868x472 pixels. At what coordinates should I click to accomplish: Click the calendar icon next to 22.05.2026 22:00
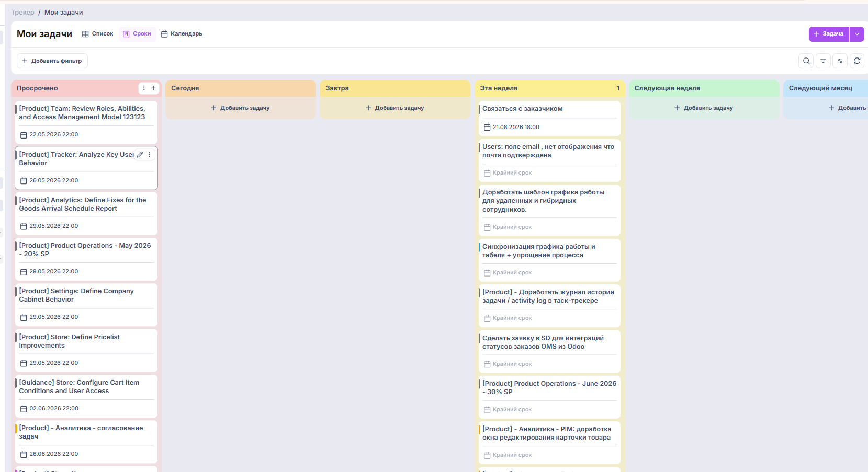pos(24,135)
